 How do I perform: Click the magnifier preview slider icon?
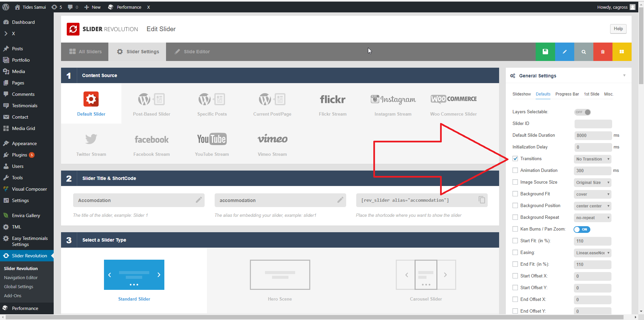[584, 52]
